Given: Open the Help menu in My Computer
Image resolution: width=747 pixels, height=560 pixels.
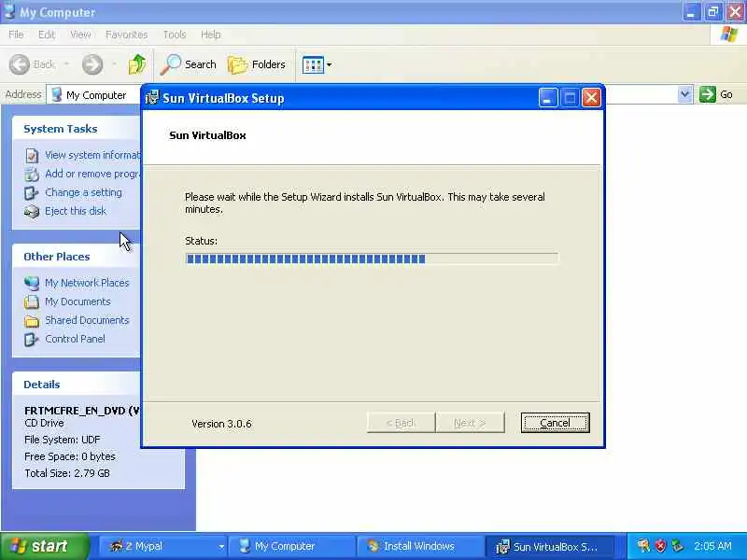Looking at the screenshot, I should pos(211,35).
